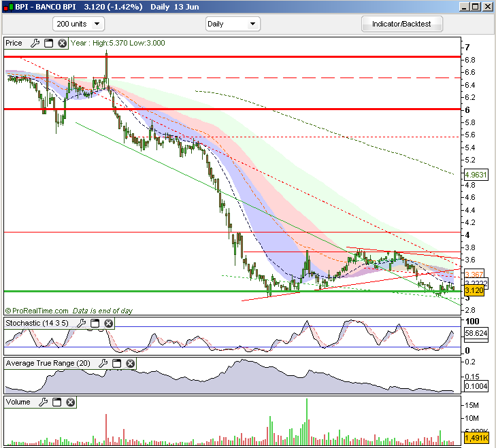This screenshot has height=448, width=496.
Task: Select the Volume panel label
Action: 18,402
